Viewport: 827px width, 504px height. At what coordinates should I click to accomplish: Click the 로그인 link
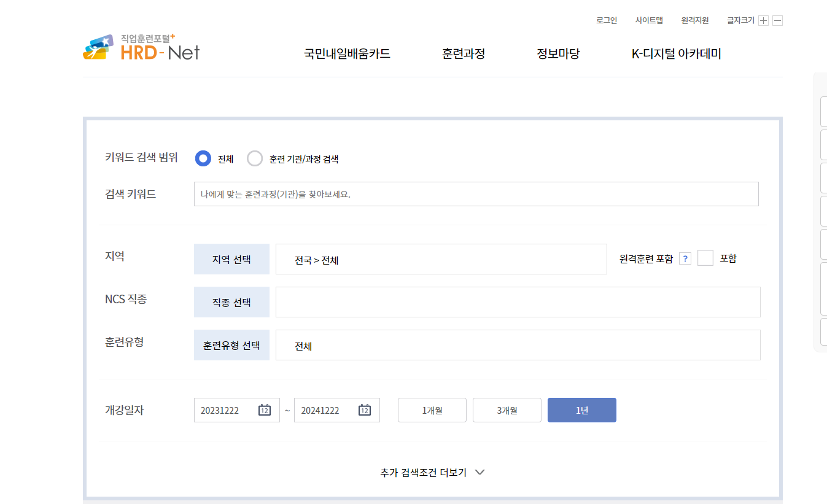(607, 20)
